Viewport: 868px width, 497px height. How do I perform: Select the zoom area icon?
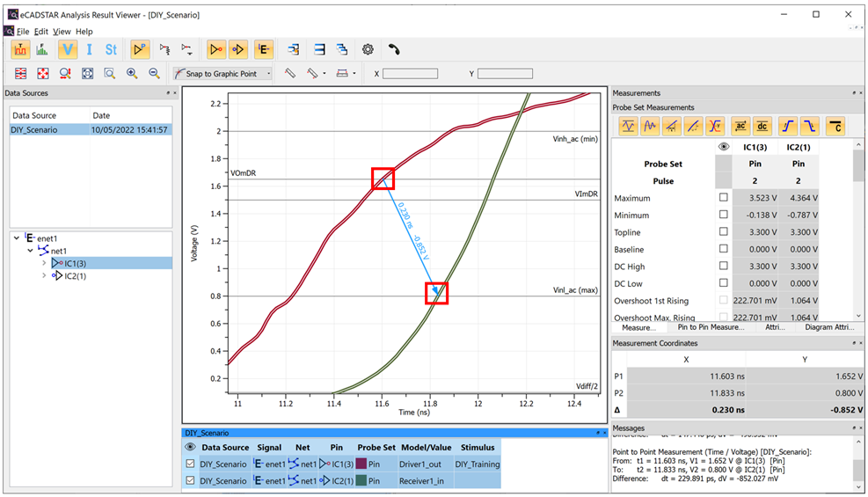[x=110, y=73]
